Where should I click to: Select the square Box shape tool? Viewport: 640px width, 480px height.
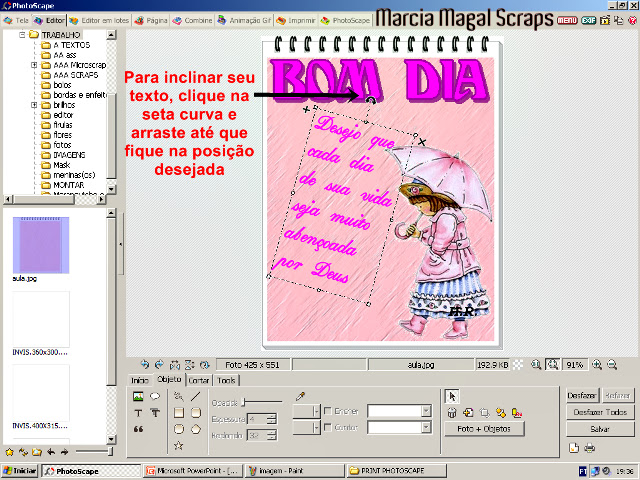(179, 413)
